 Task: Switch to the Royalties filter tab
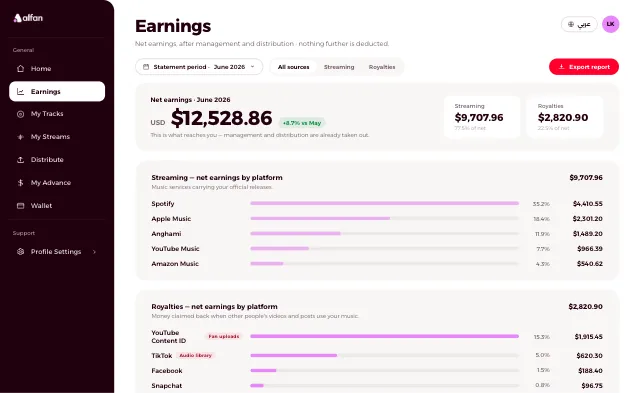[x=382, y=67]
